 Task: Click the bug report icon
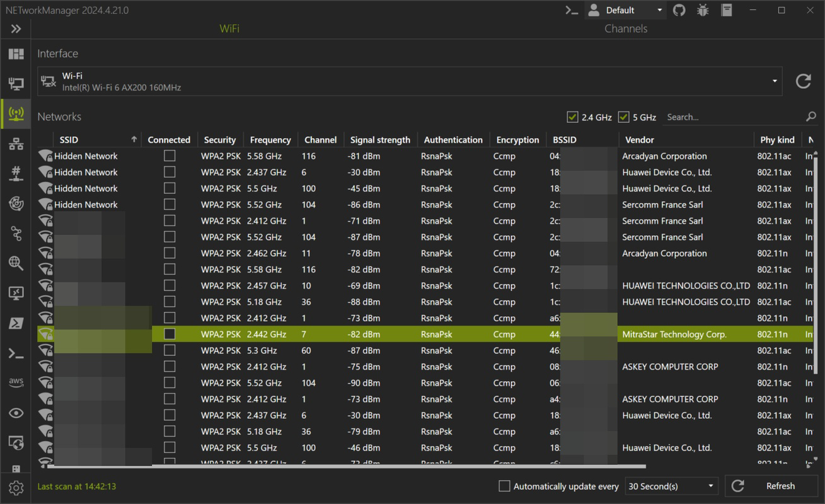(x=703, y=10)
